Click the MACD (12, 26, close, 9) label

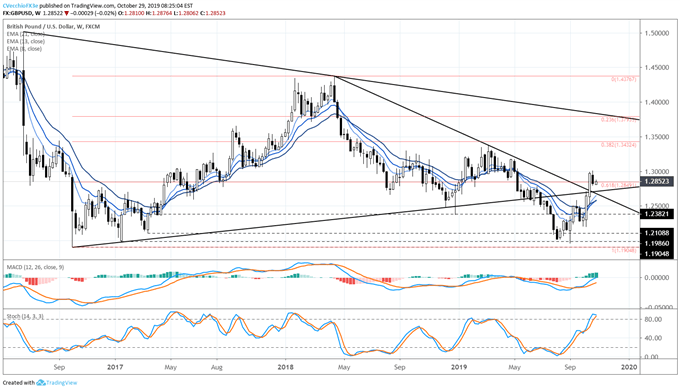(x=35, y=267)
